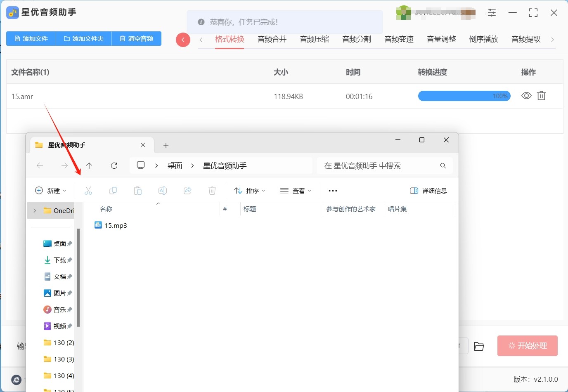
Task: Click the explorer search magnifier icon
Action: pos(443,166)
